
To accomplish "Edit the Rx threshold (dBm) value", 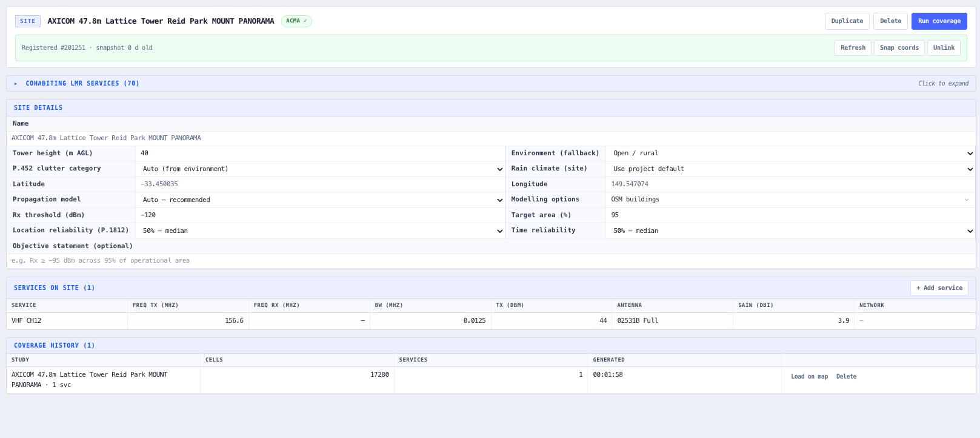I will 320,215.
